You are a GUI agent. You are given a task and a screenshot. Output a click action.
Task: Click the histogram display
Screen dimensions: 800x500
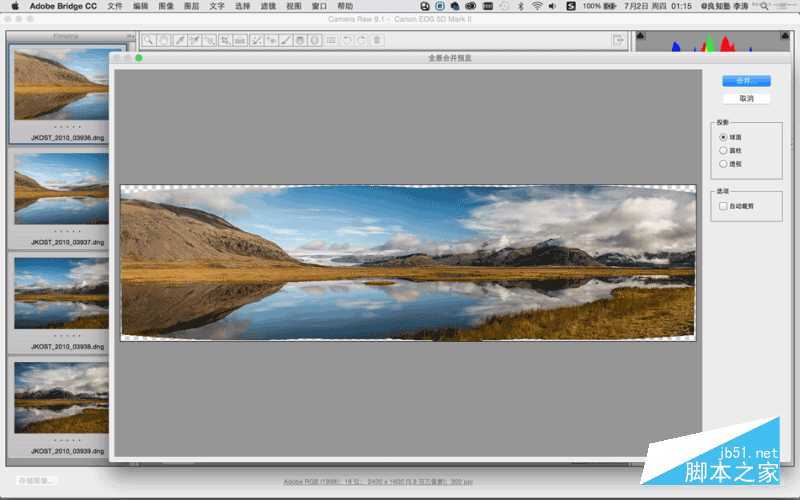(713, 42)
